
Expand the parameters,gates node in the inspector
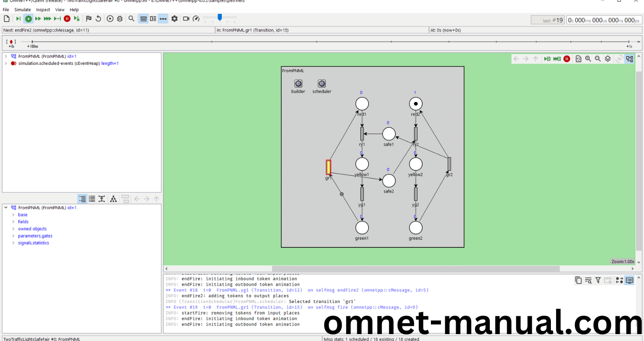(x=13, y=236)
